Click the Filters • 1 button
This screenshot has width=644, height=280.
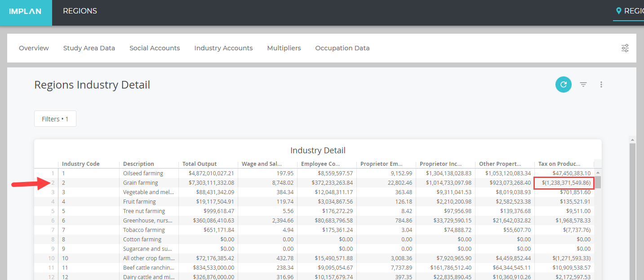coord(55,119)
